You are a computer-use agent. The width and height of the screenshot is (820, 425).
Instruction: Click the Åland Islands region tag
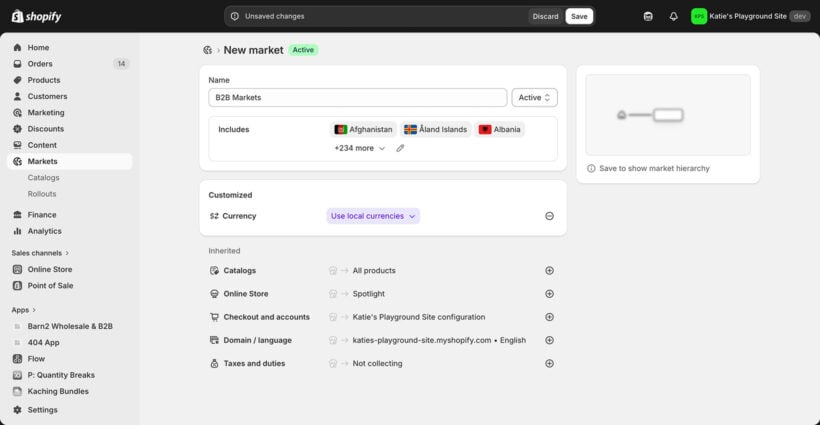click(436, 130)
